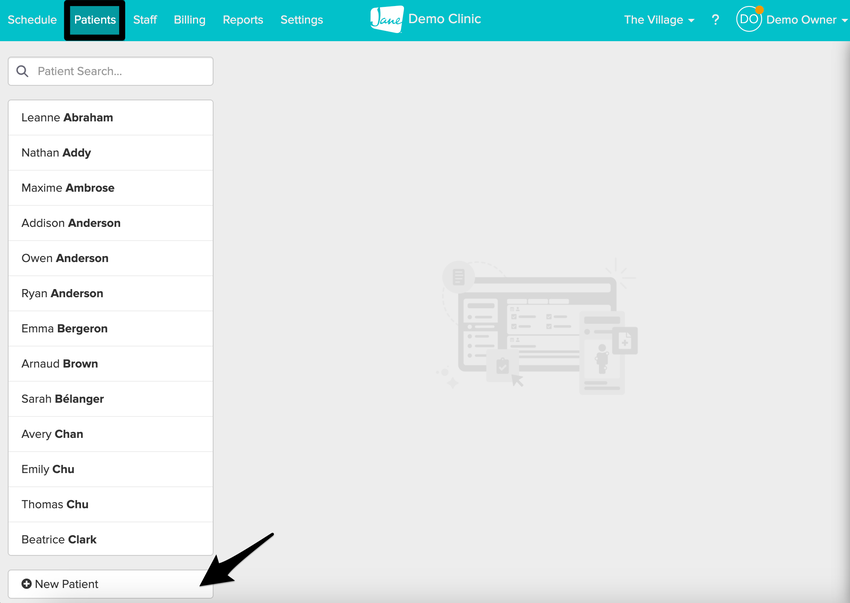The image size is (850, 603).
Task: Open Maxime Ambrose's profile
Action: [111, 188]
